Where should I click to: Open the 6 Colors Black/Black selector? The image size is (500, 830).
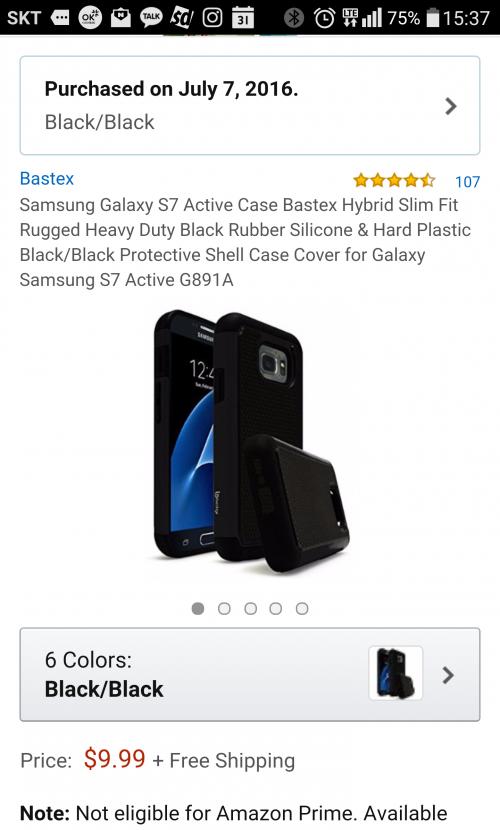pos(250,674)
